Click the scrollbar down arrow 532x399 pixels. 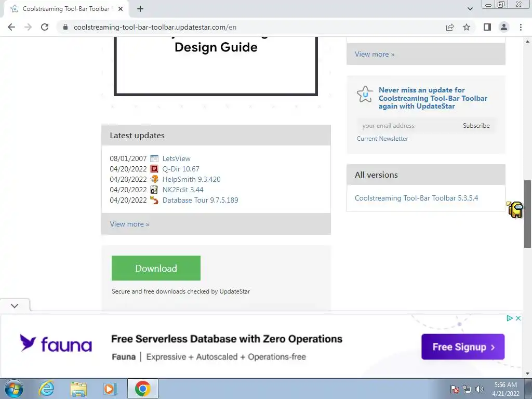coord(527,374)
